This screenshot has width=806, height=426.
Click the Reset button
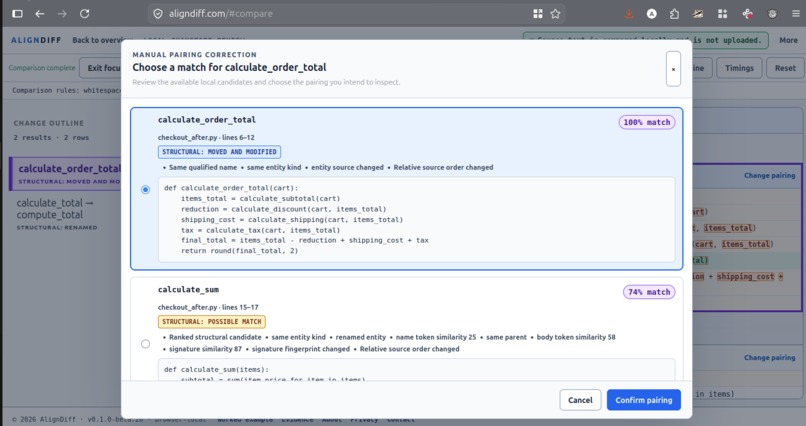point(785,68)
